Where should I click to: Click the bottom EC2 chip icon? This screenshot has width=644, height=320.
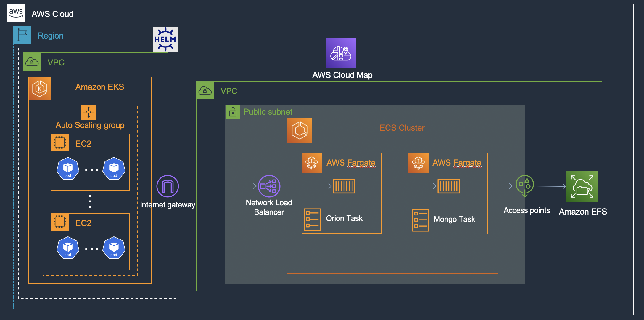[60, 222]
